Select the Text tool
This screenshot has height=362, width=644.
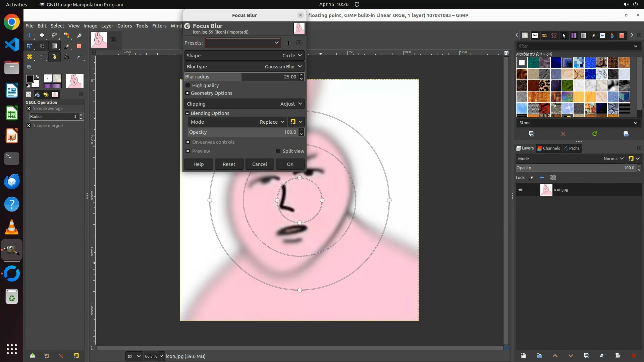pyautogui.click(x=67, y=57)
